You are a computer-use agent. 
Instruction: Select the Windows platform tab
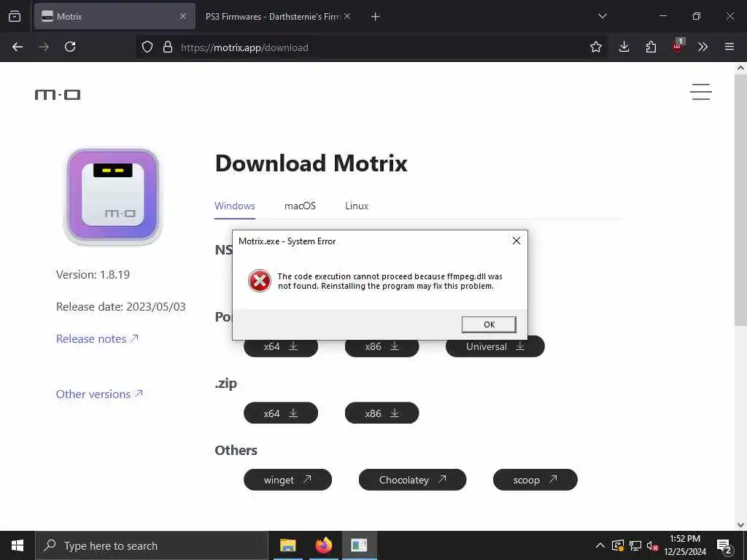tap(235, 206)
